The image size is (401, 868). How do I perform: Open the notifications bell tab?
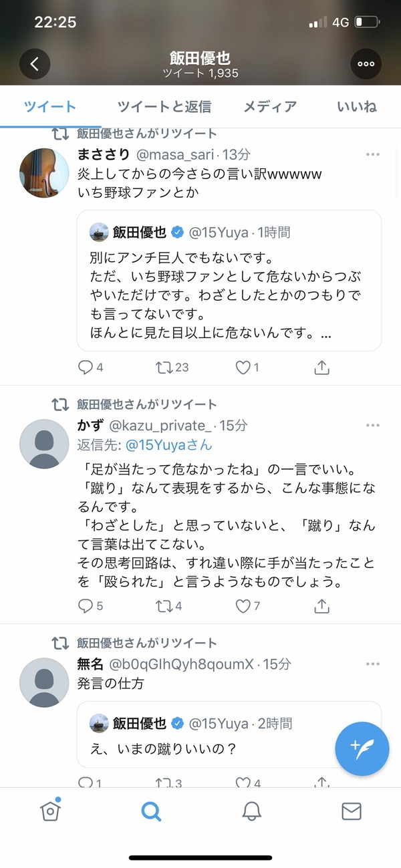point(251,811)
